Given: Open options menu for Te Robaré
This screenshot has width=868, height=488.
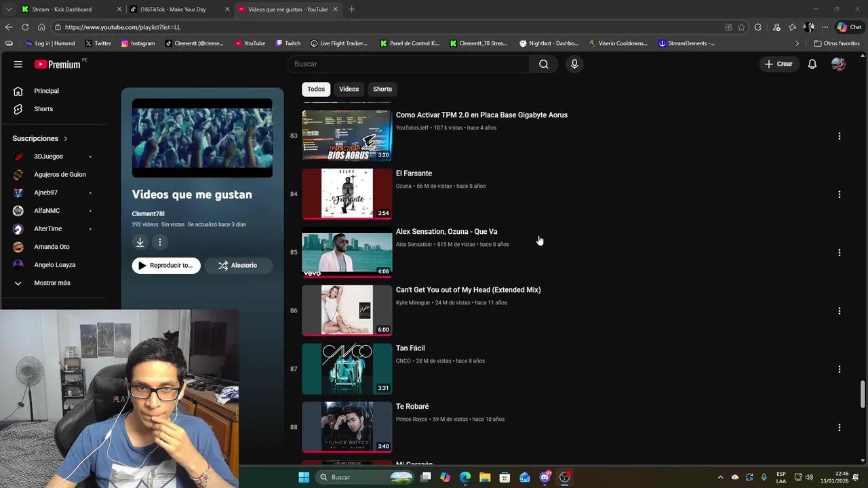Looking at the screenshot, I should click(840, 428).
